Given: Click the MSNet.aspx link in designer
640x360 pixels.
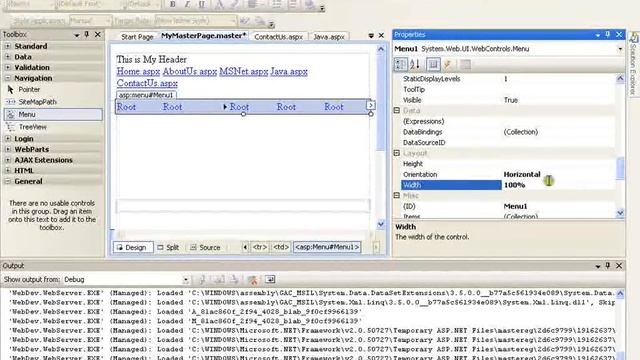Looking at the screenshot, I should [x=244, y=71].
